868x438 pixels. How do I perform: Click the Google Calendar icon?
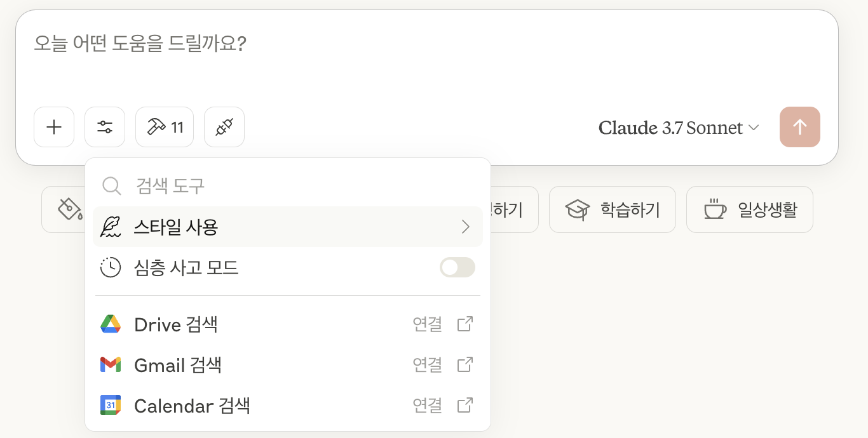click(111, 405)
